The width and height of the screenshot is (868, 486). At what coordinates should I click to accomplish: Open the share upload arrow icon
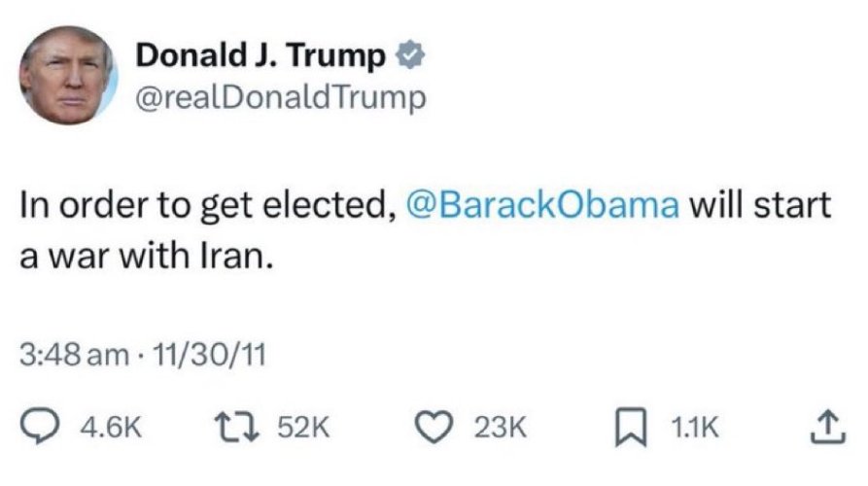(x=828, y=427)
